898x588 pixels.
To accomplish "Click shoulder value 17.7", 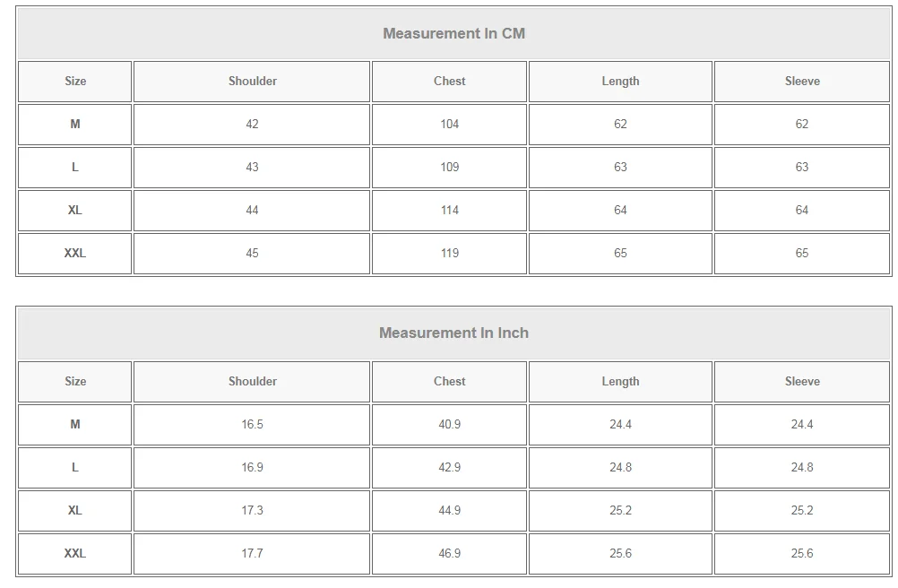I will (x=252, y=553).
